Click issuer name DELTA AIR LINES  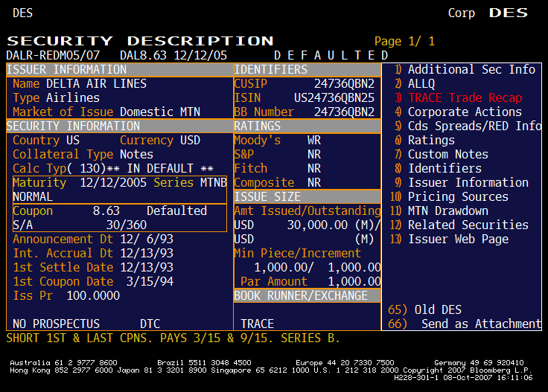coord(96,84)
